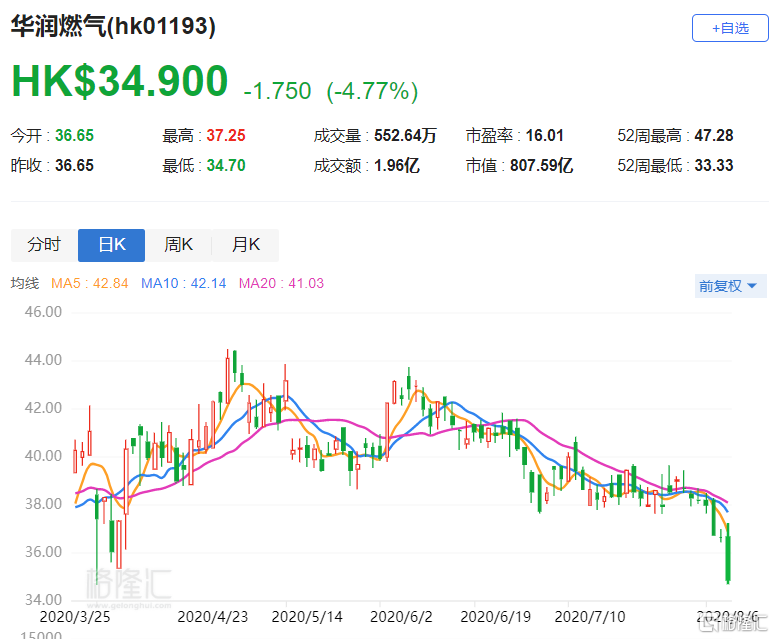This screenshot has height=639, width=774.
Task: Switch to the 分时 intraday tab
Action: point(44,245)
